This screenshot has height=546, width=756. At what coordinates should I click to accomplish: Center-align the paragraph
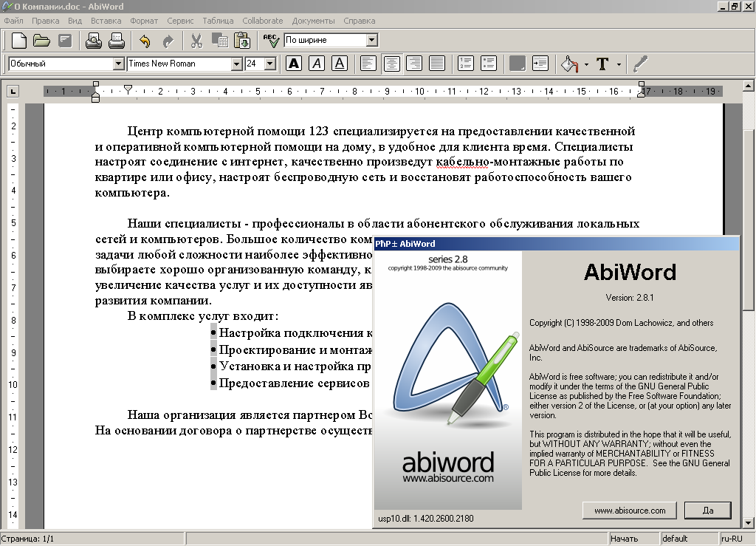coord(391,64)
